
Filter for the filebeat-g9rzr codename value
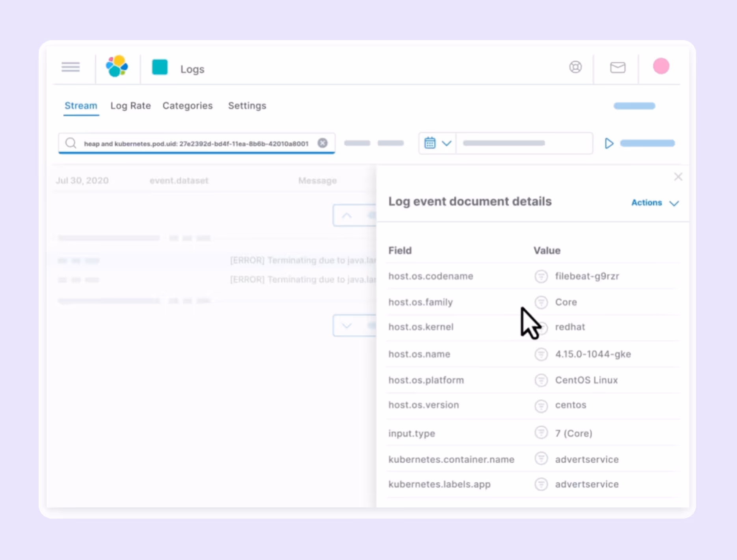click(x=541, y=276)
